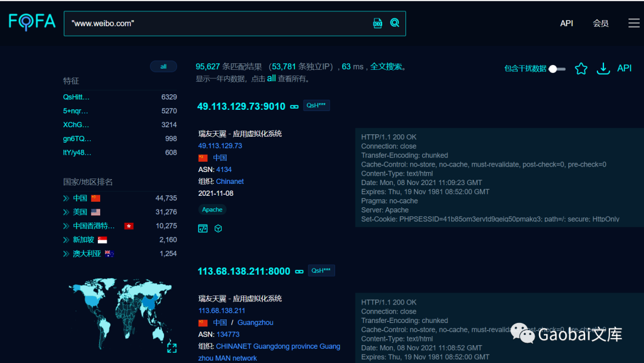Open result 49.113.129.73:9010

[241, 106]
